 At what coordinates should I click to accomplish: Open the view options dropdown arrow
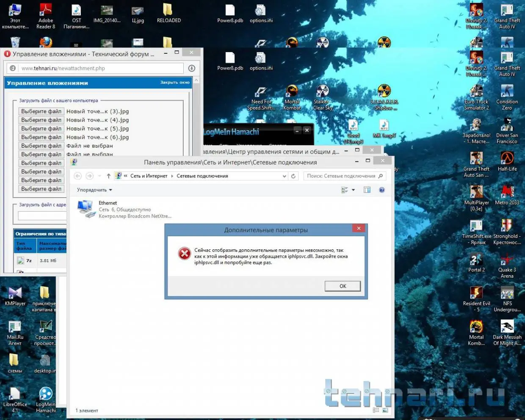pos(354,190)
